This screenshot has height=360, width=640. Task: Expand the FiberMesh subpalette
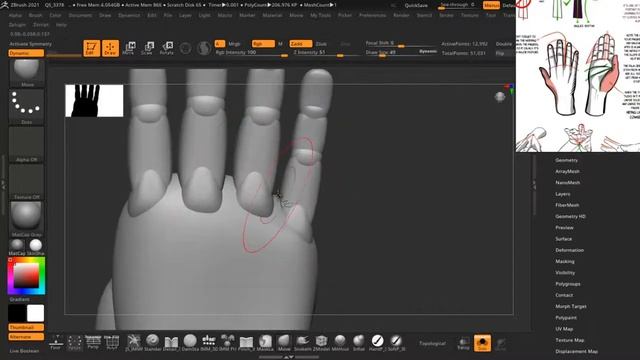[567, 205]
